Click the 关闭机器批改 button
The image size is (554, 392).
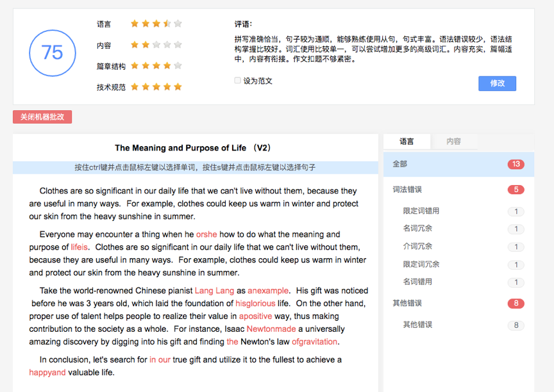(42, 117)
